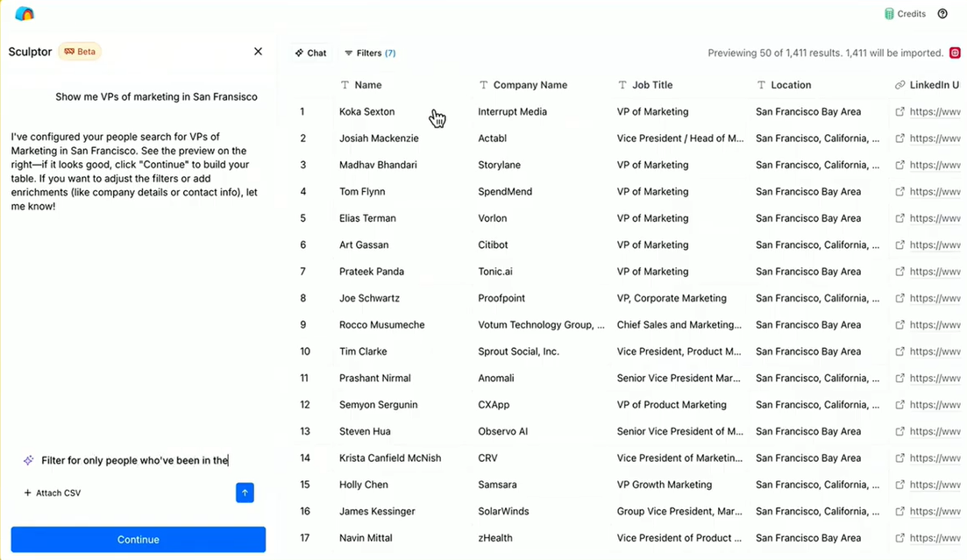Click the LinkedIn URL column header

point(928,85)
